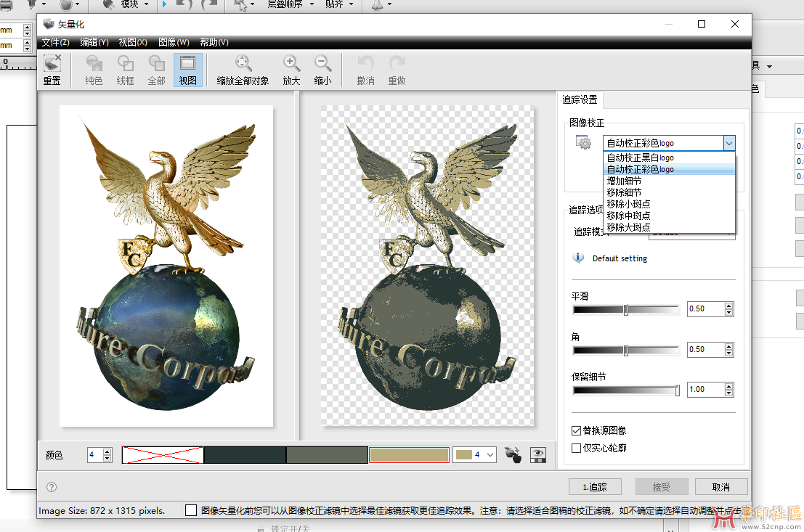
Task: Select the 纯色 solid color view icon
Action: [94, 65]
